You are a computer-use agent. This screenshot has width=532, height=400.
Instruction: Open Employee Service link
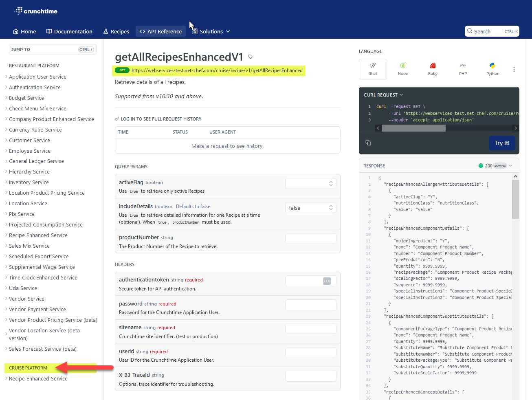coord(30,151)
